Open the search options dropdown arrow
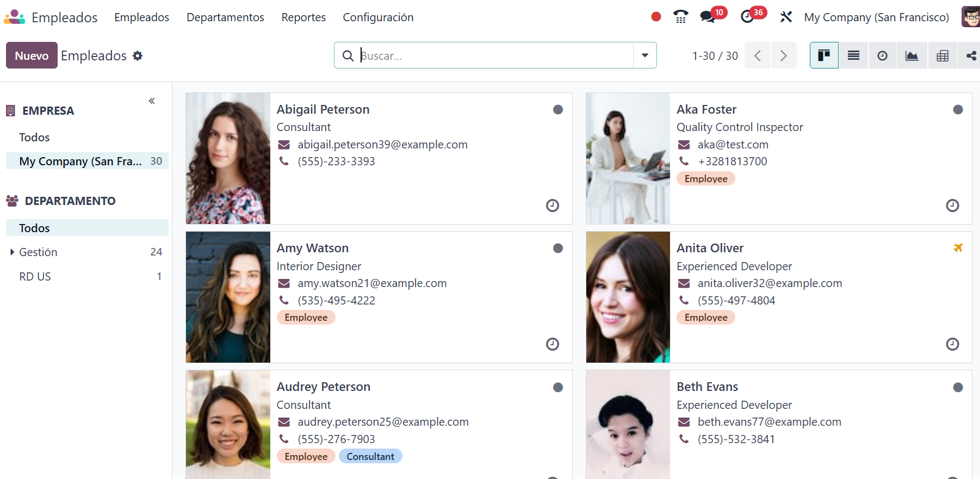 point(644,55)
